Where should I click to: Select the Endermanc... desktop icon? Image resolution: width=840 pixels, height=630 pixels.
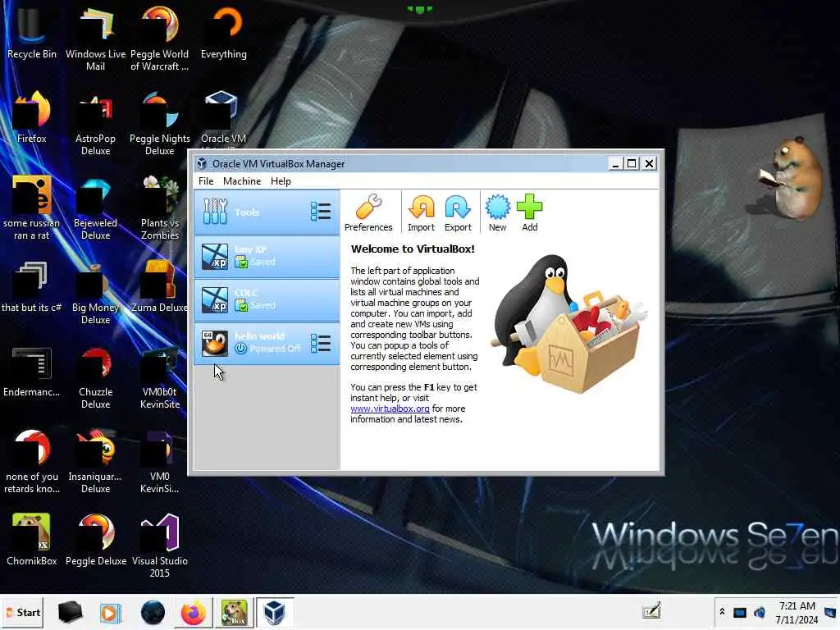pyautogui.click(x=32, y=372)
